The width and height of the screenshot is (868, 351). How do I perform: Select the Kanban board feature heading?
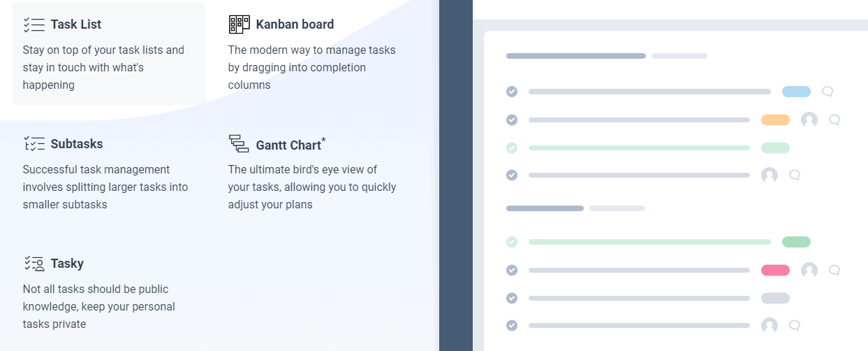click(x=295, y=24)
